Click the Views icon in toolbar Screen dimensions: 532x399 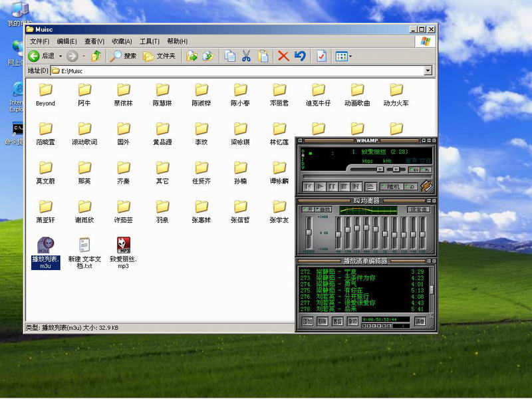point(341,57)
